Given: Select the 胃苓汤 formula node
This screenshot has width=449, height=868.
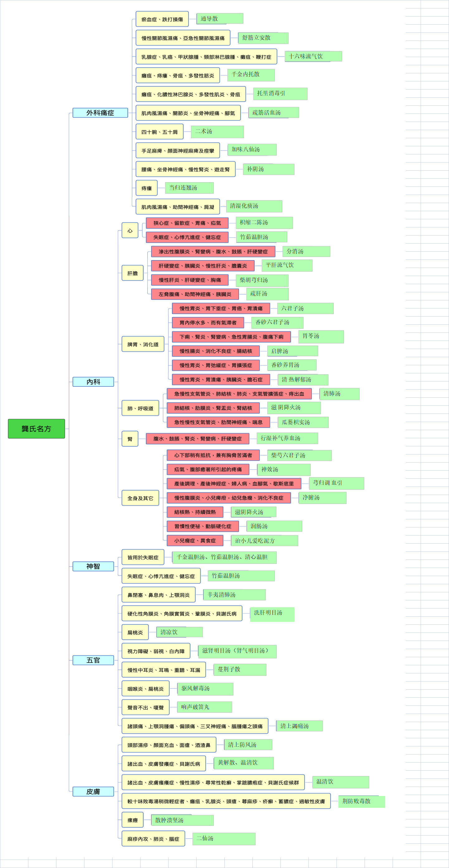Looking at the screenshot, I should 321,337.
